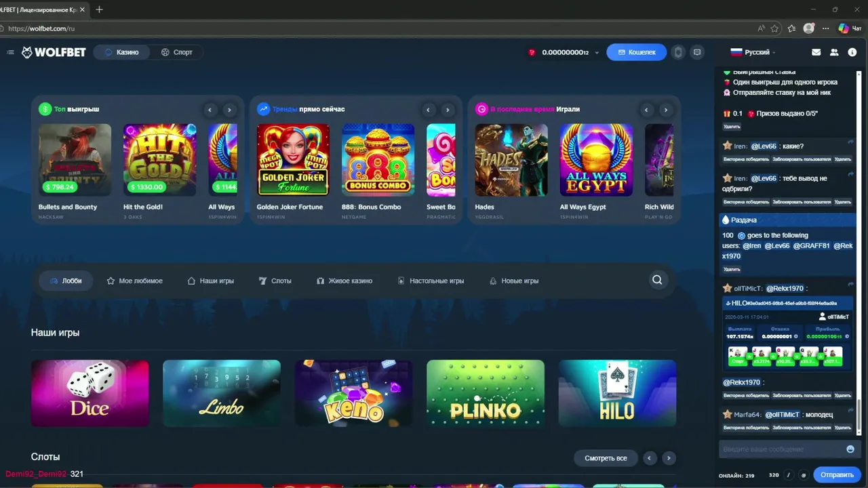Open the game search magnifier icon
The image size is (868, 488).
(657, 280)
